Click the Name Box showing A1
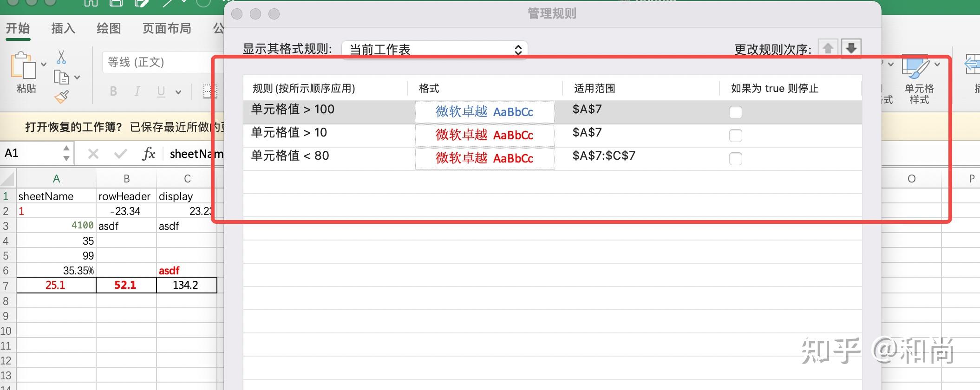The height and width of the screenshot is (390, 980). coord(31,153)
